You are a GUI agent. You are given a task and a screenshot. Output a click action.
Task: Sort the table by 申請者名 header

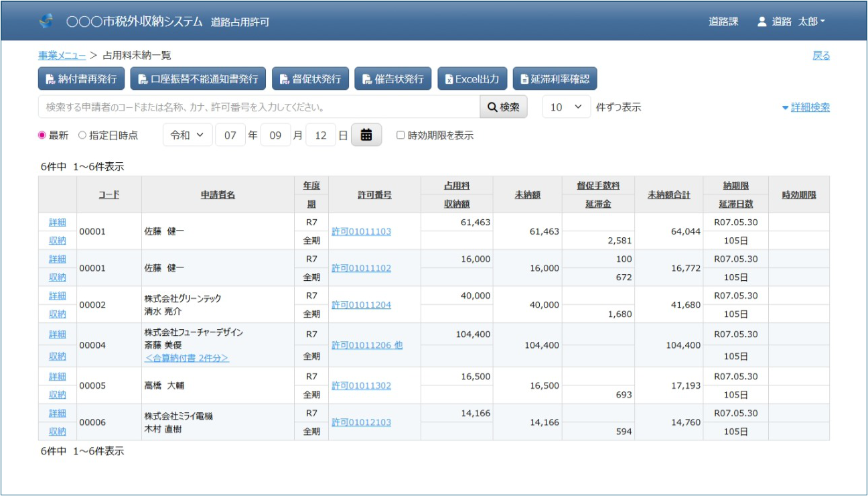pos(218,195)
